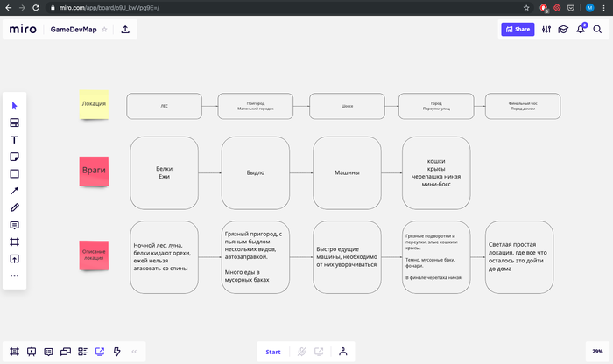Select the Пригород location box

tap(256, 106)
